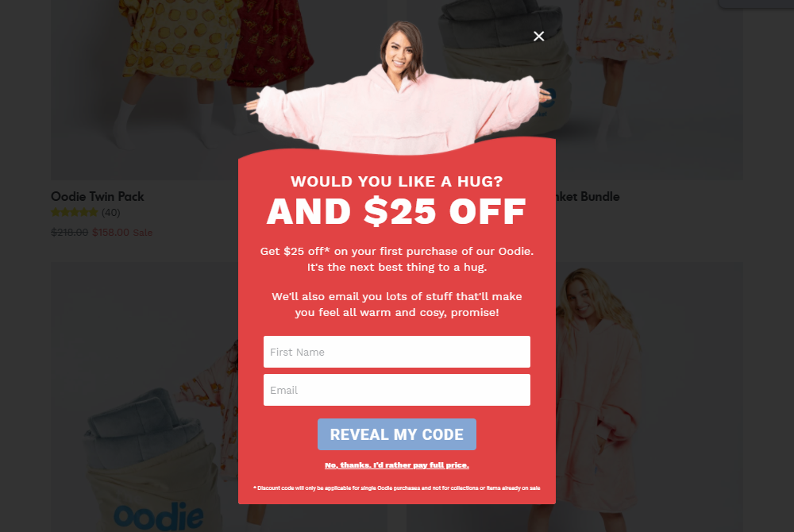Click the discount code disclaimer footnote
The width and height of the screenshot is (794, 532).
396,488
